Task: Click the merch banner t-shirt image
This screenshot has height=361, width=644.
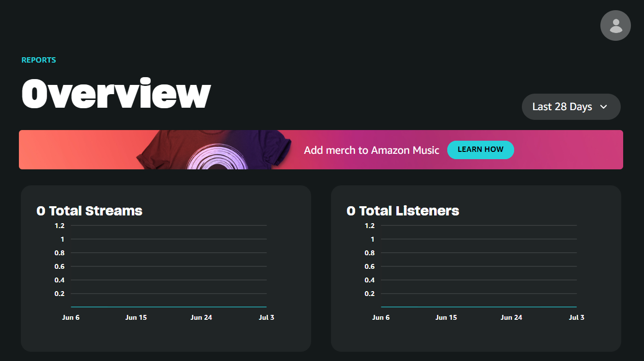Action: coord(214,149)
